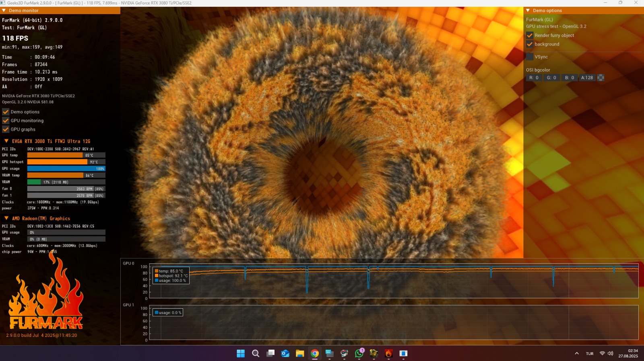Toggle the Demo options checkbox in monitor panel
Viewport: 644px width, 361px height.
click(x=6, y=112)
